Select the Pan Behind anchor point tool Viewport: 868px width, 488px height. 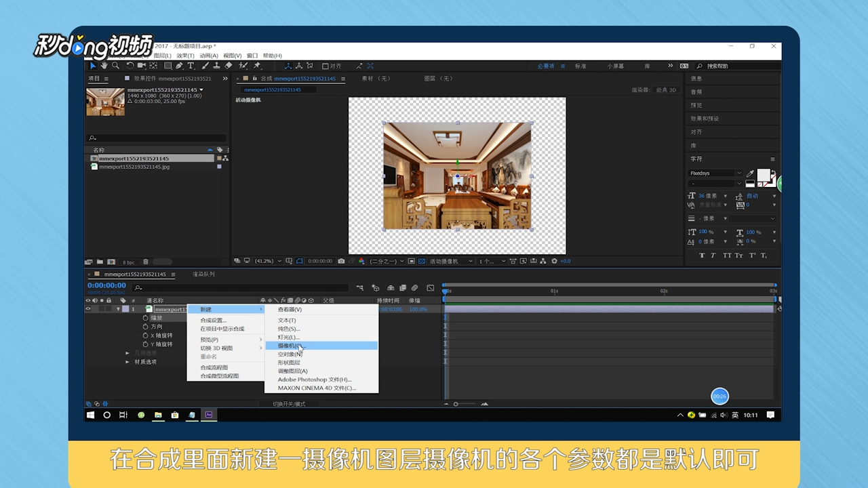153,66
